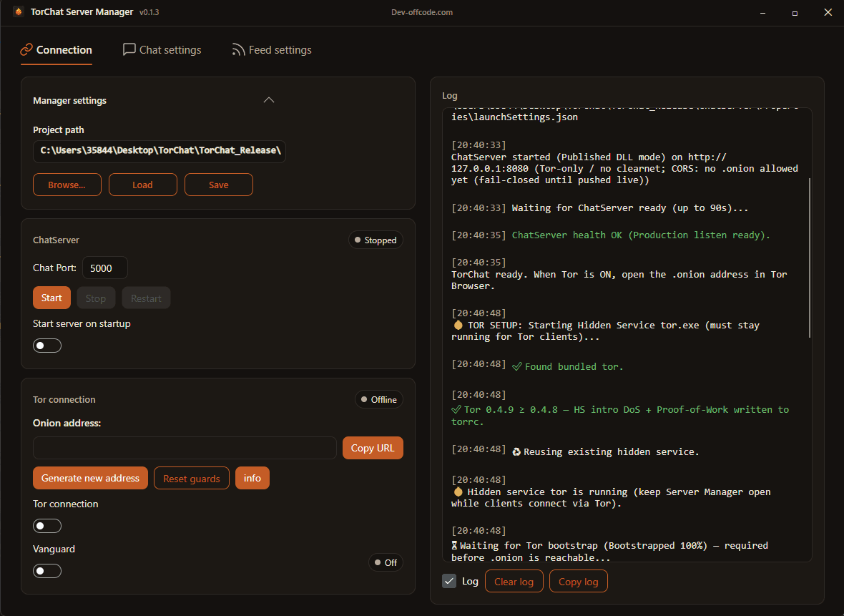Click the Clear log button
The height and width of the screenshot is (616, 844).
(514, 582)
